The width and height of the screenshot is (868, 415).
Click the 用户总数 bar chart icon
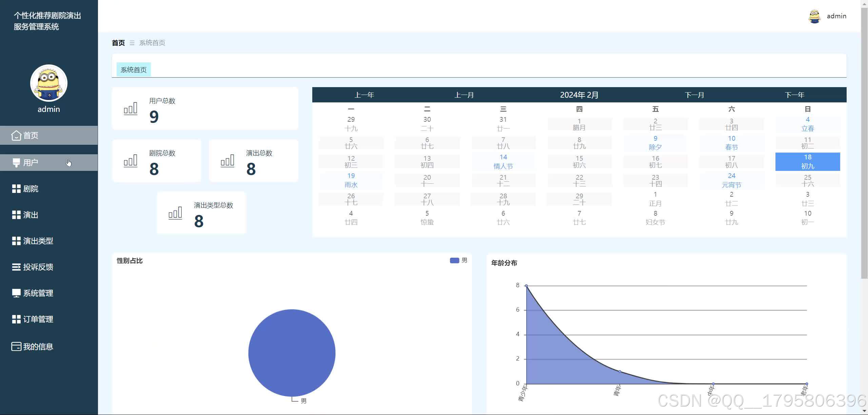click(x=131, y=108)
